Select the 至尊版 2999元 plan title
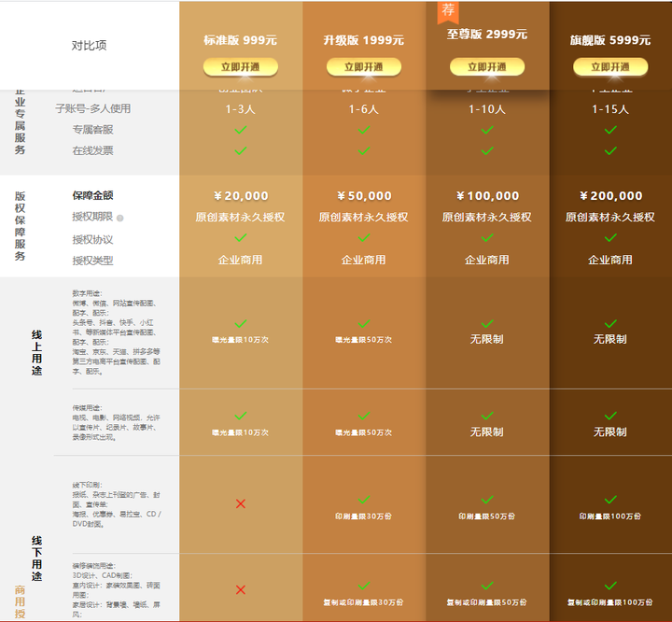The height and width of the screenshot is (622, 672). 487,35
